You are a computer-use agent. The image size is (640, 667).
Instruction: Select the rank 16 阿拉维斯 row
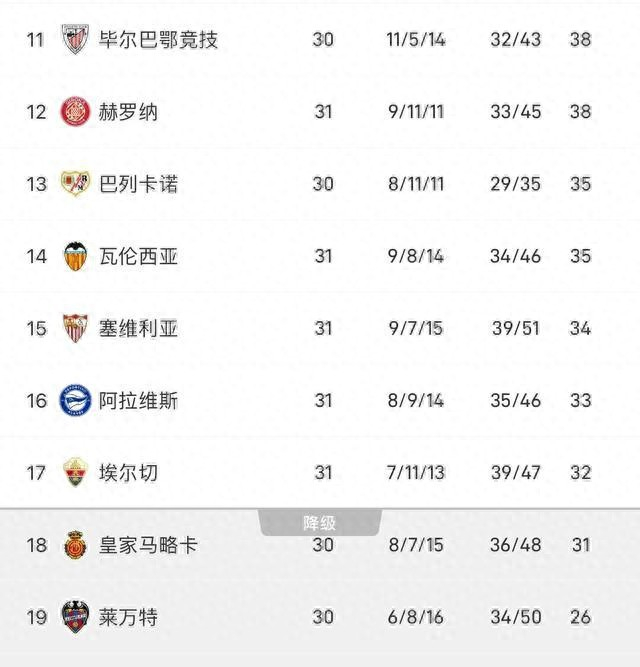[320, 400]
